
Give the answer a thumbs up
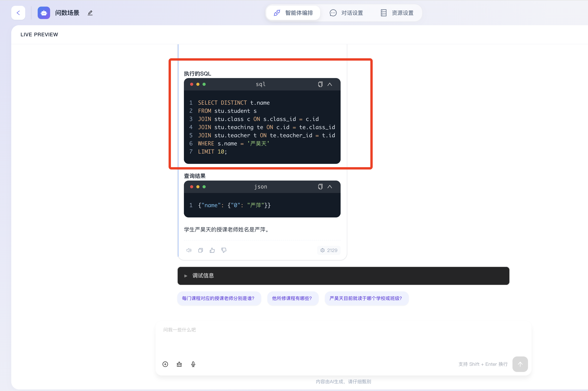[x=212, y=250]
